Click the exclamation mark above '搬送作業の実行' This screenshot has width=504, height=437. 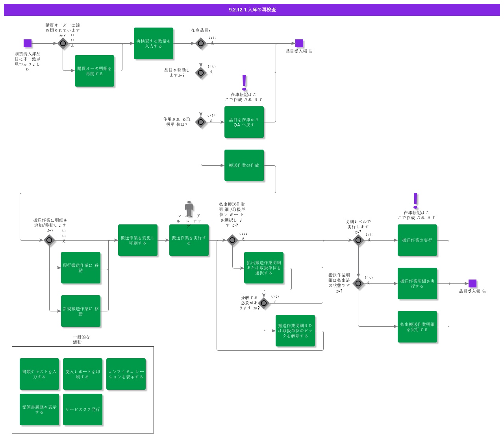pos(415,200)
